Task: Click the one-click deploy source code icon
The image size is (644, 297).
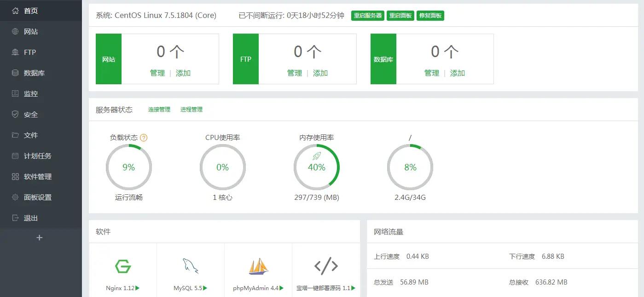Action: click(326, 266)
